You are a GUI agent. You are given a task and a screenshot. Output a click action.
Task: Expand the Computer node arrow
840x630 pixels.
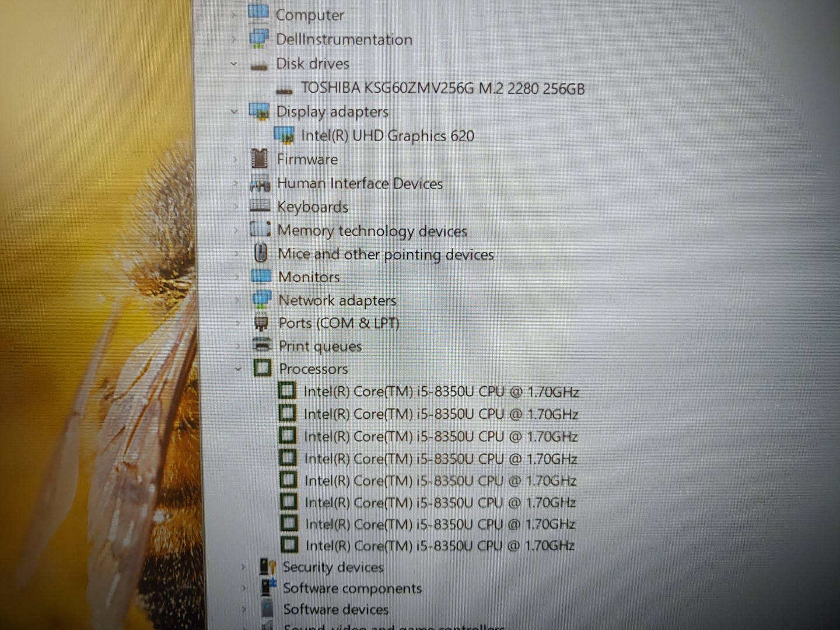[x=233, y=15]
